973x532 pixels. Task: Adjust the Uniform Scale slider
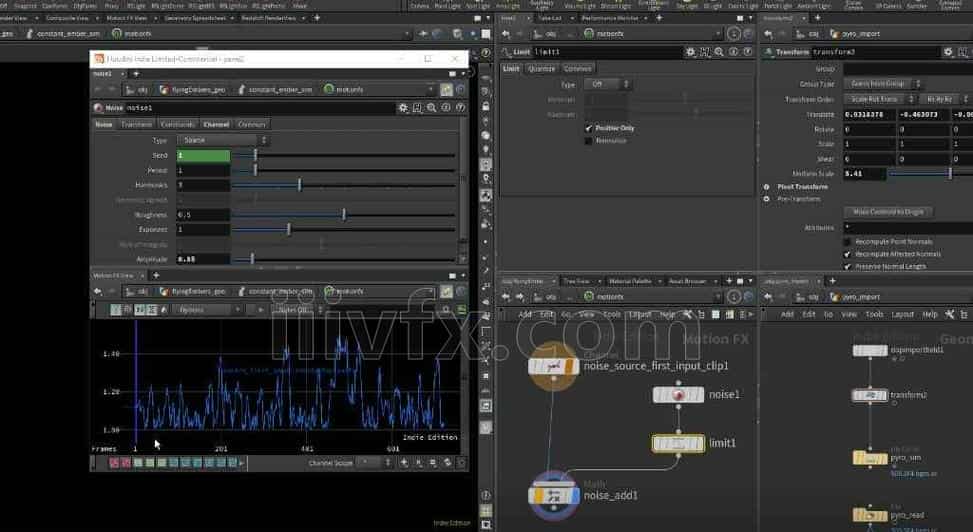click(x=930, y=174)
